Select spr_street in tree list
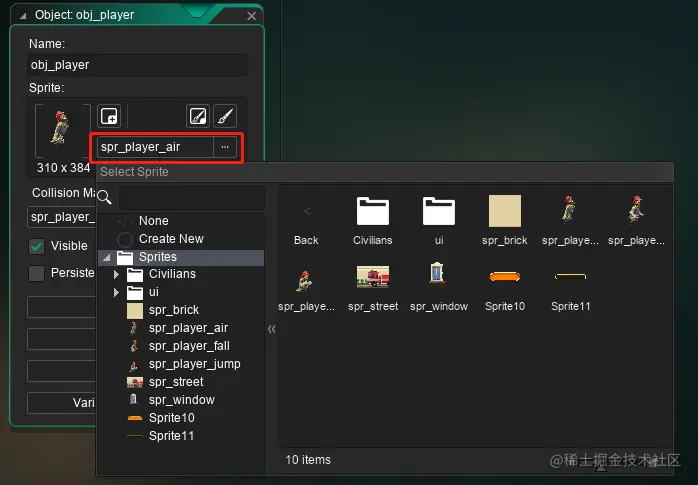Screen dimensions: 698x485 pos(181,382)
